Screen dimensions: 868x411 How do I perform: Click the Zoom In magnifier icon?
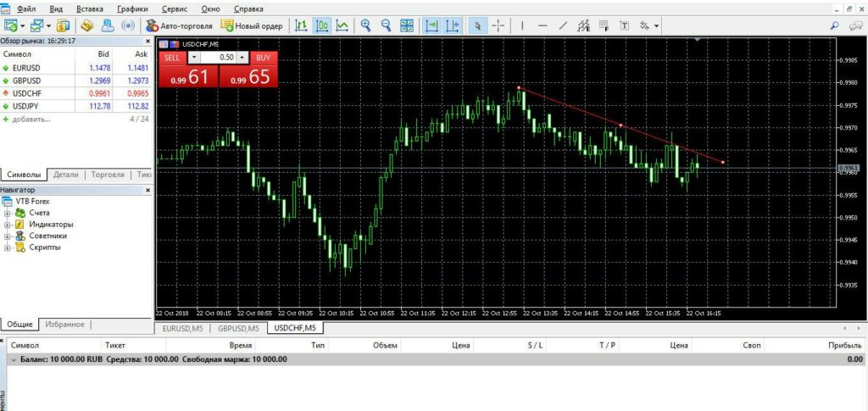366,25
